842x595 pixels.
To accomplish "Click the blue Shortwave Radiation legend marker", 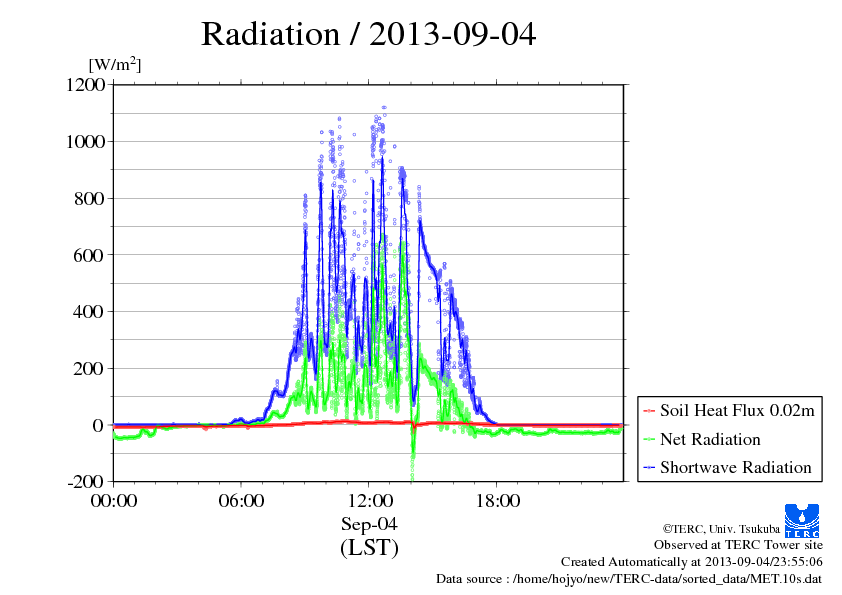I will pyautogui.click(x=649, y=467).
